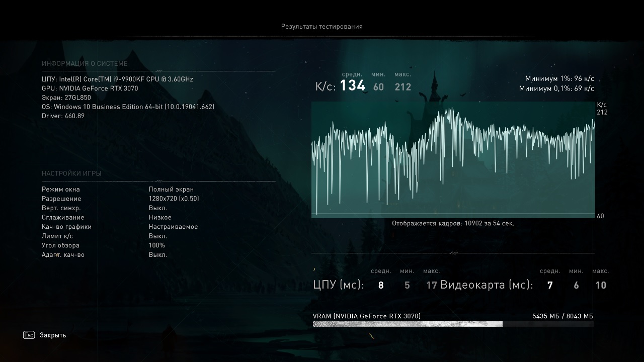Click the "Верт. синхр." setting label

click(61, 208)
